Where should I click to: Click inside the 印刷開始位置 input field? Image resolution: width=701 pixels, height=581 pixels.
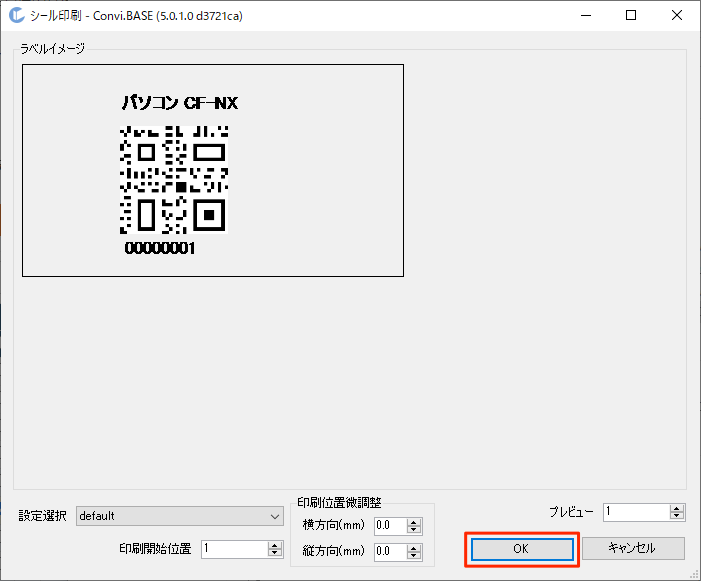point(234,549)
